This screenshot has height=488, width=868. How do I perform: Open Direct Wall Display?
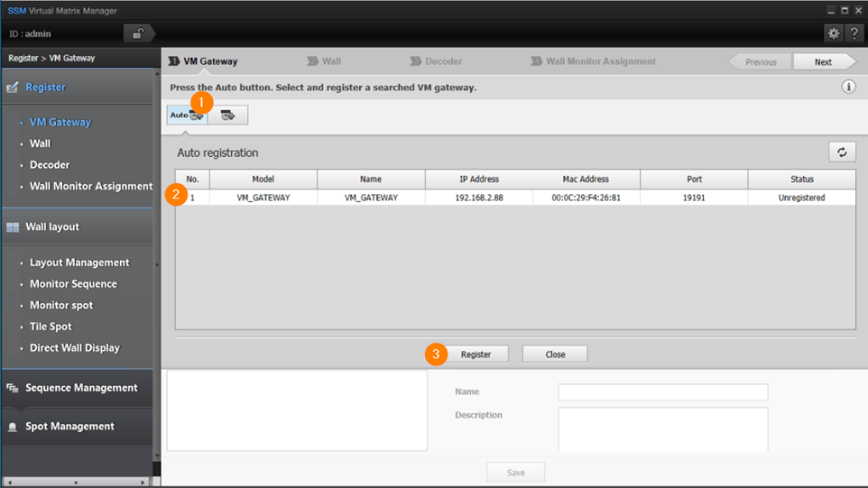click(75, 348)
